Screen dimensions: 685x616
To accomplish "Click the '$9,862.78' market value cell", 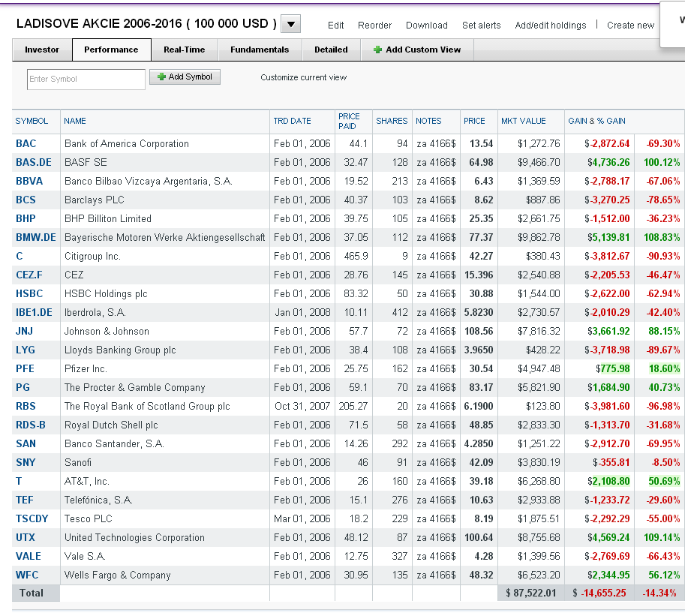I will pos(539,238).
